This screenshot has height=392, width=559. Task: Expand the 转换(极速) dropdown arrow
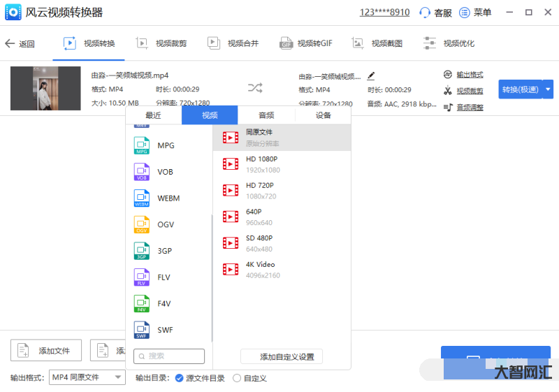click(548, 89)
